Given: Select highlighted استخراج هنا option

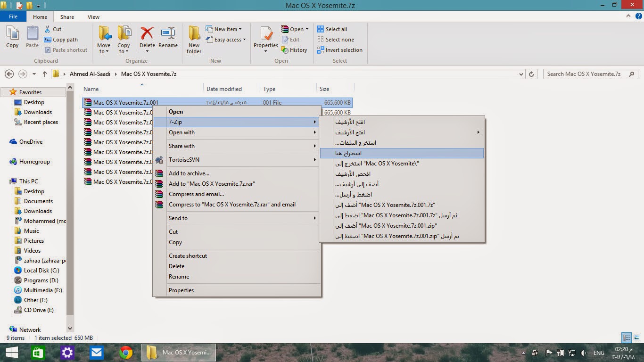Looking at the screenshot, I should (x=402, y=153).
